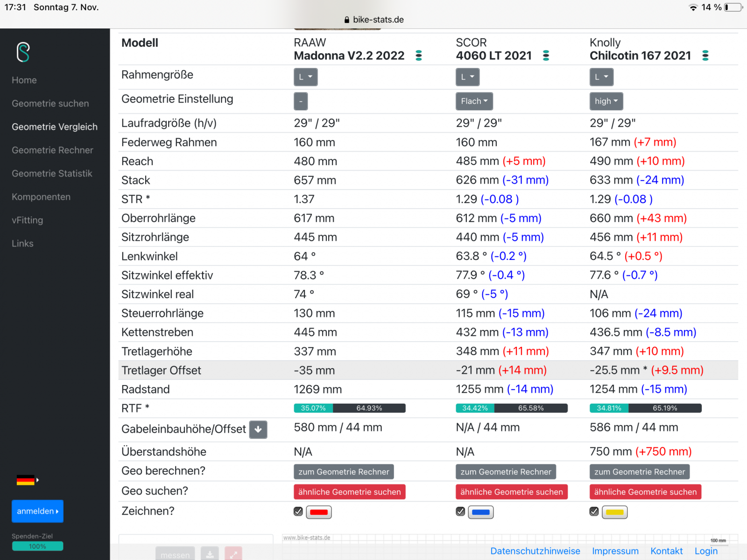Click ähnliche Geometrie suchen for RAAW Madonna
Image resolution: width=747 pixels, height=560 pixels.
(x=349, y=492)
